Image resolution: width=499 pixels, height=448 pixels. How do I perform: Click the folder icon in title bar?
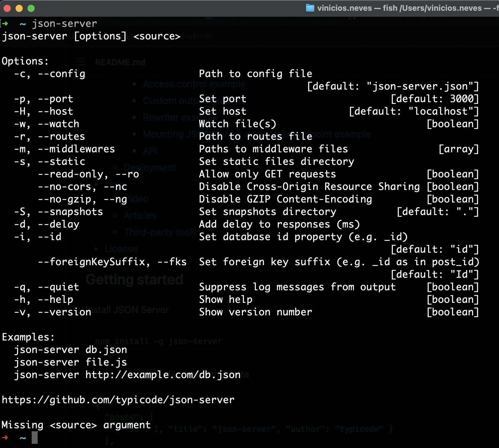tap(310, 8)
